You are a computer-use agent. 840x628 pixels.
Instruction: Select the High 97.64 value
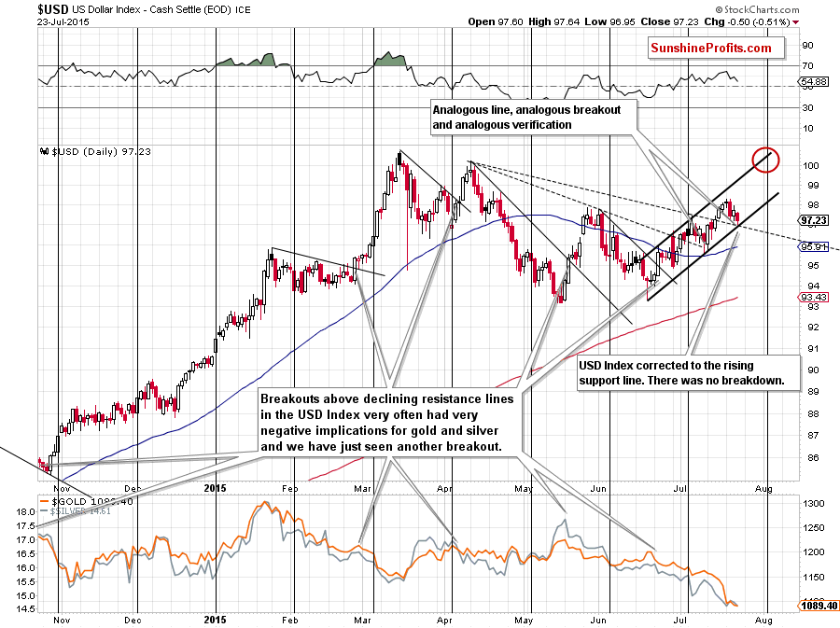[553, 22]
